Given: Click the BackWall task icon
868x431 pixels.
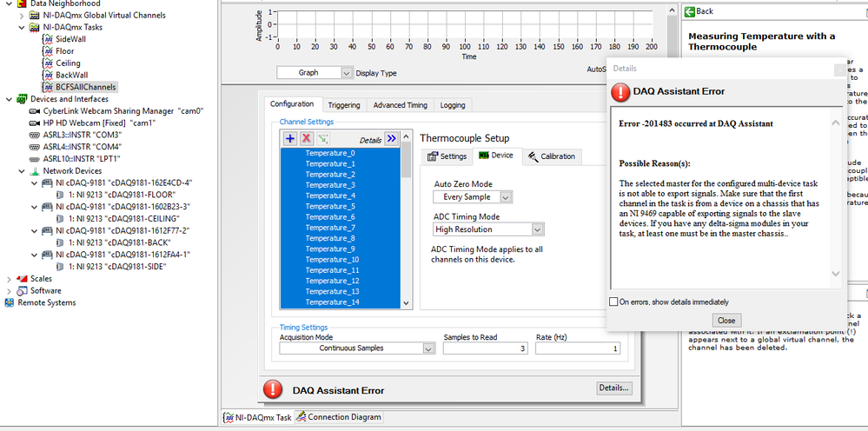Looking at the screenshot, I should pyautogui.click(x=48, y=75).
